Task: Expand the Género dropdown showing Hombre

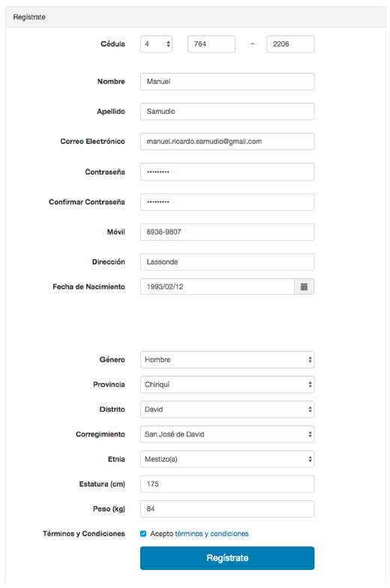Action: pyautogui.click(x=227, y=360)
